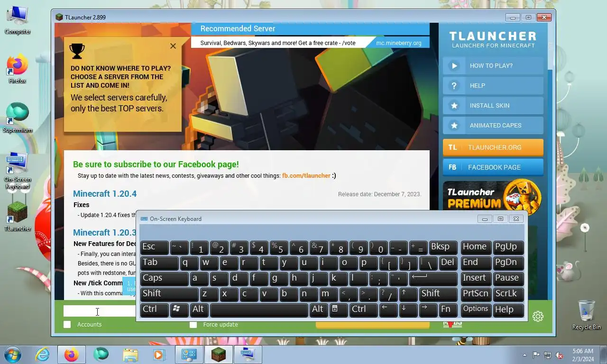Click the Minecraft 1.20.4 heading

pos(105,194)
